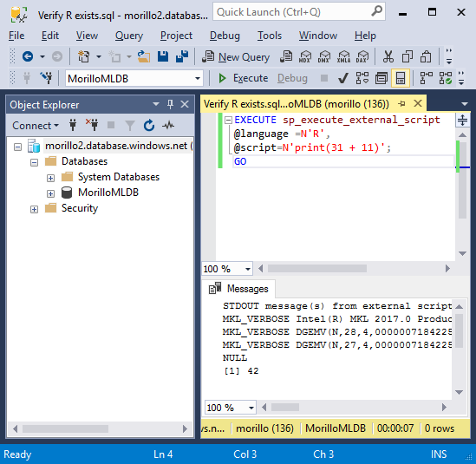This screenshot has width=476, height=464.
Task: Click the Quick Launch search field
Action: point(299,12)
